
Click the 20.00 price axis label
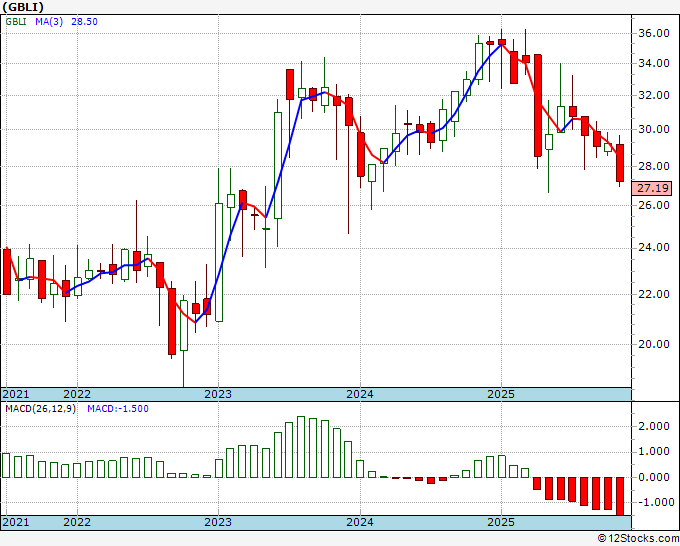point(655,344)
